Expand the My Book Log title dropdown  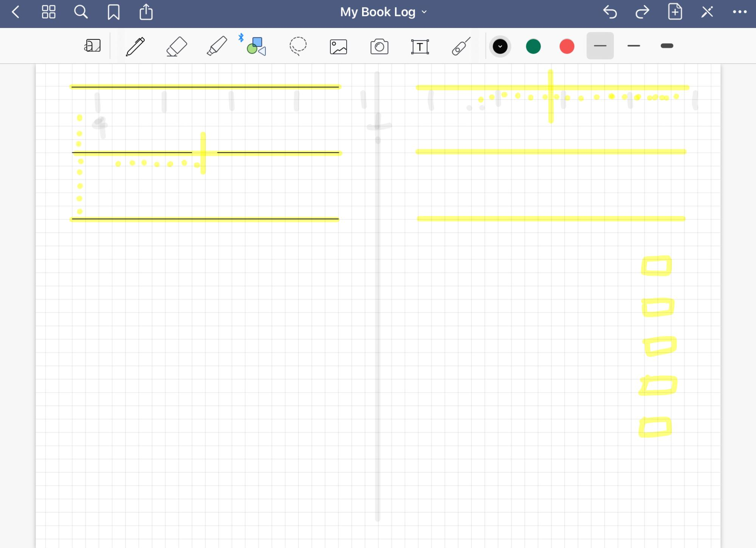383,12
